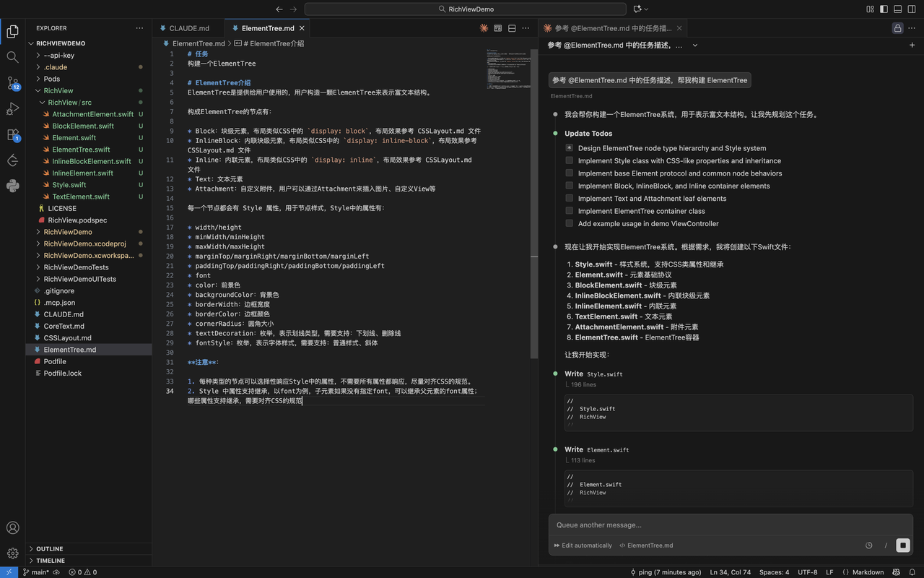Open conversation title dropdown chevron
This screenshot has height=578, width=924.
pyautogui.click(x=695, y=45)
